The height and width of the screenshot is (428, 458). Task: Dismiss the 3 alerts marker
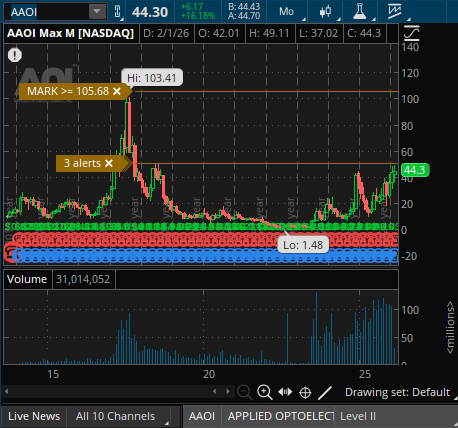(x=109, y=163)
